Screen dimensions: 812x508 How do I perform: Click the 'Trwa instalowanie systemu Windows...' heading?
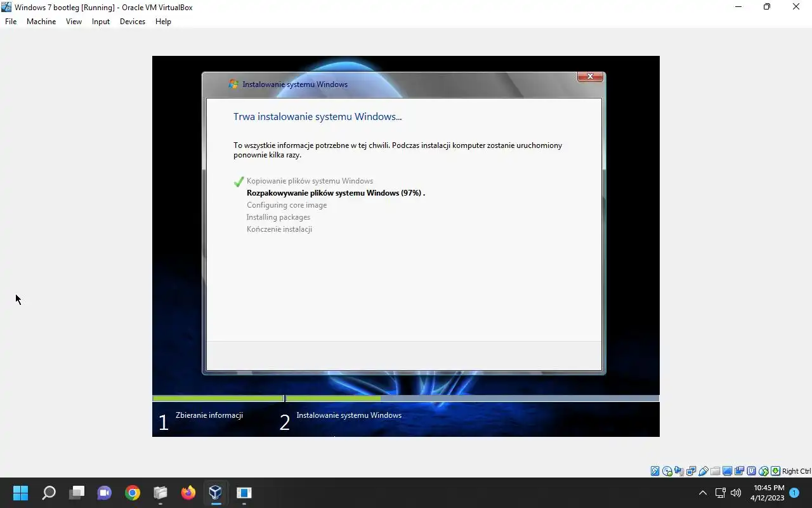[318, 117]
